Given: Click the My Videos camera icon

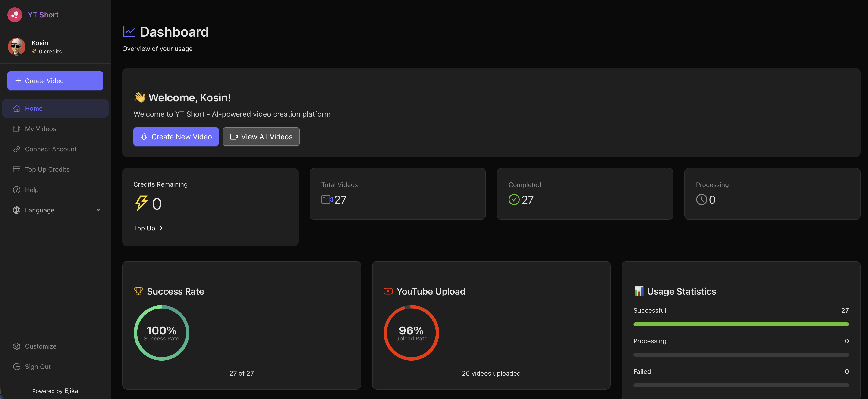Looking at the screenshot, I should 17,128.
